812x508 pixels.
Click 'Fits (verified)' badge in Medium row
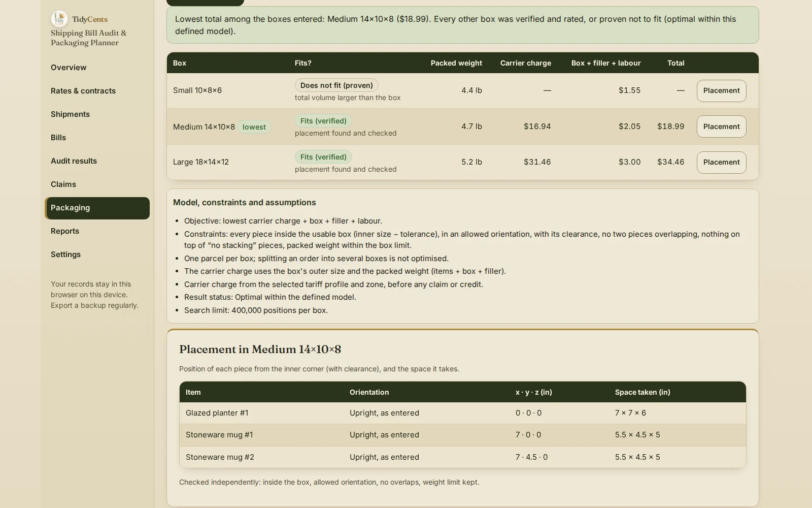pos(323,121)
